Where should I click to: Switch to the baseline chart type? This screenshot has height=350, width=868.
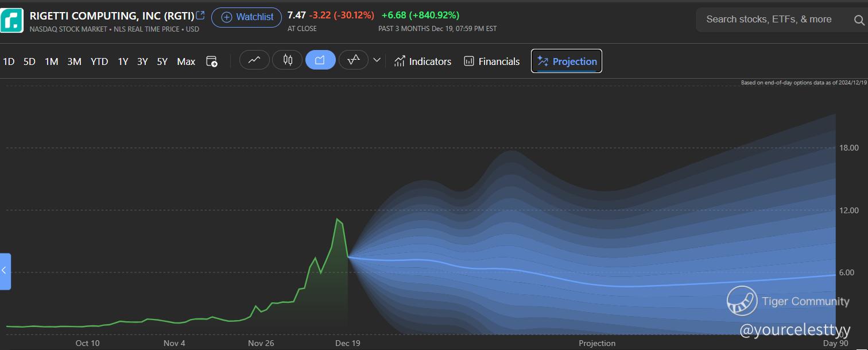point(354,60)
